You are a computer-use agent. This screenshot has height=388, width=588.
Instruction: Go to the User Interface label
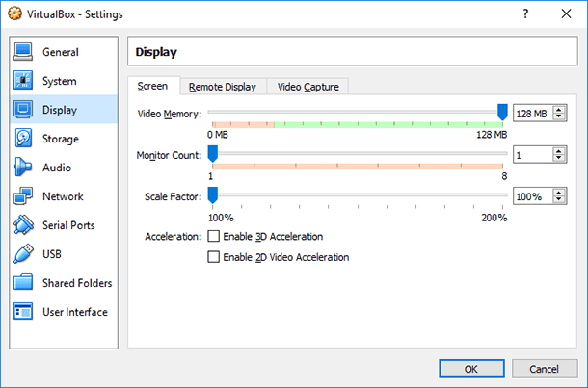75,312
